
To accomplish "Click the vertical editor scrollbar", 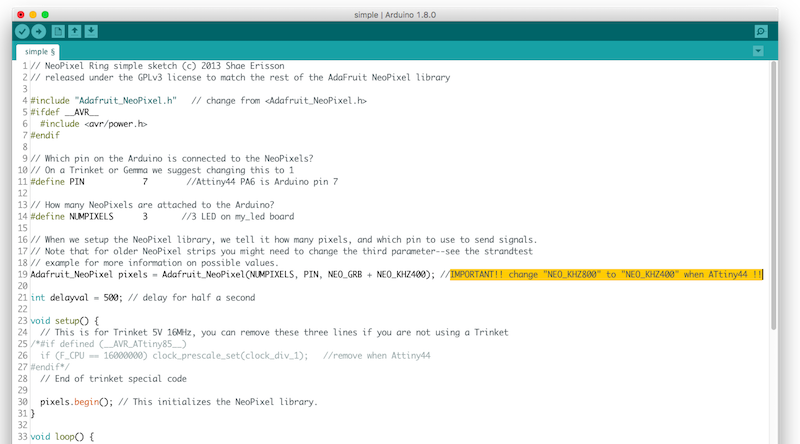I will [773, 195].
